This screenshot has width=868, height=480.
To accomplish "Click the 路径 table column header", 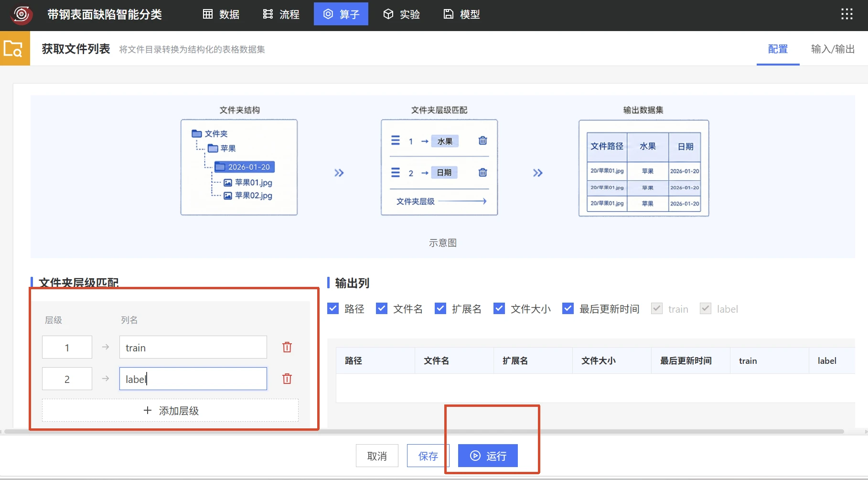I will point(375,360).
